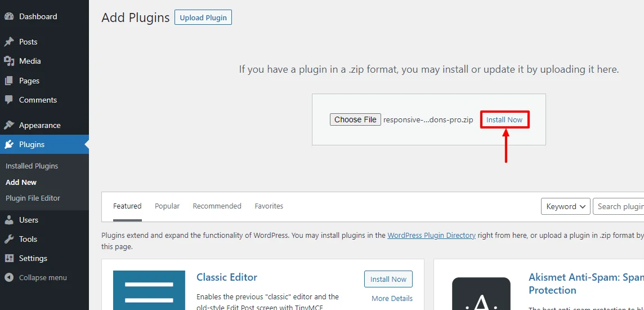Click the Add Plugins page heading
Image resolution: width=644 pixels, height=310 pixels.
136,17
